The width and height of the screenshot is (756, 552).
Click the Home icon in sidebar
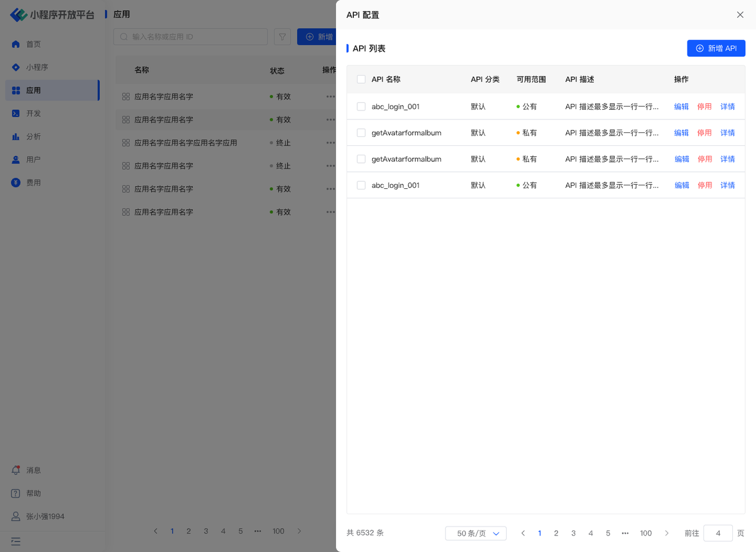point(16,44)
